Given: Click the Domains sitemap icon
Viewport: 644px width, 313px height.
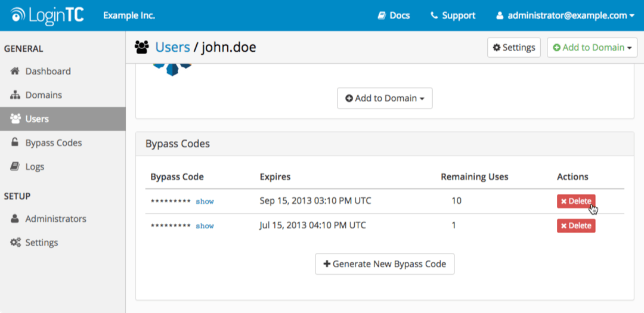Looking at the screenshot, I should [x=15, y=95].
